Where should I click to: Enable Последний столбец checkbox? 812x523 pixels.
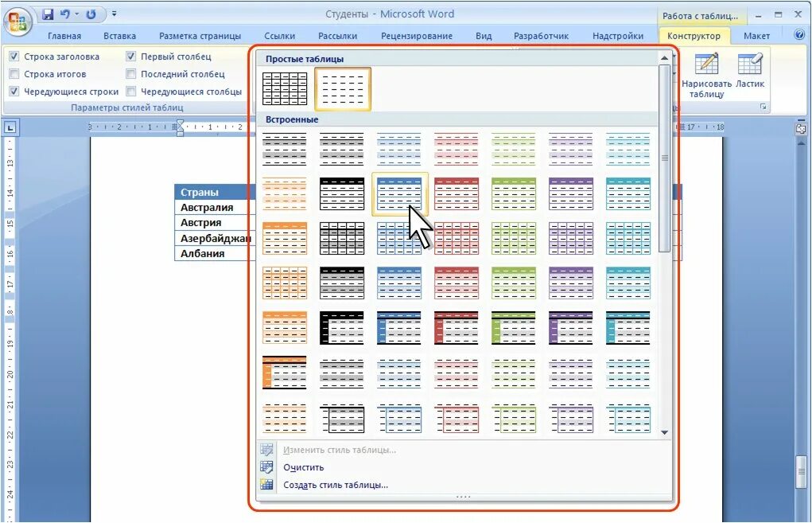pos(131,74)
